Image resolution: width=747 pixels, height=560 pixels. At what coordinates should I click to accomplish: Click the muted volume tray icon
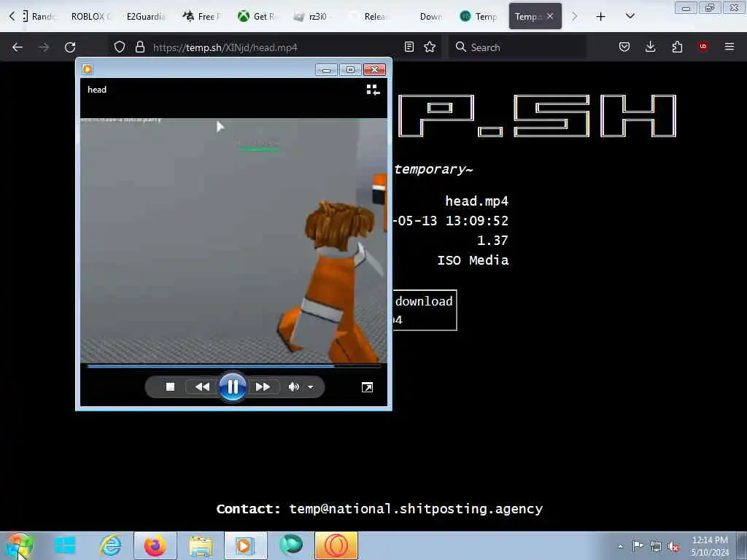(673, 547)
